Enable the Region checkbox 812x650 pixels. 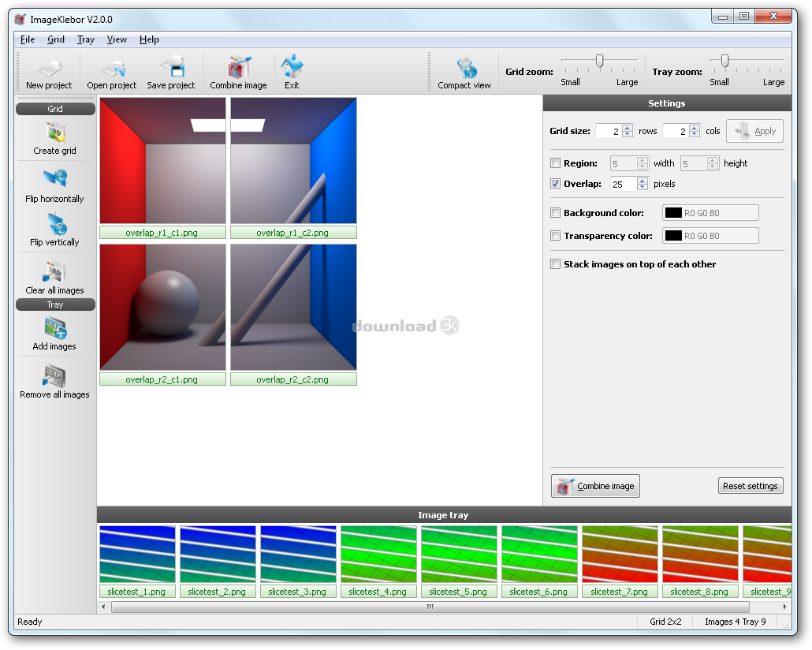click(556, 163)
